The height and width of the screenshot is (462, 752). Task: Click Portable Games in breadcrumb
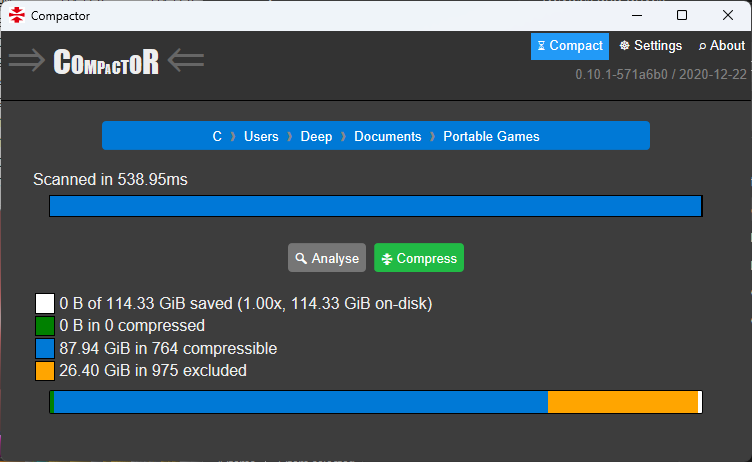coord(491,136)
